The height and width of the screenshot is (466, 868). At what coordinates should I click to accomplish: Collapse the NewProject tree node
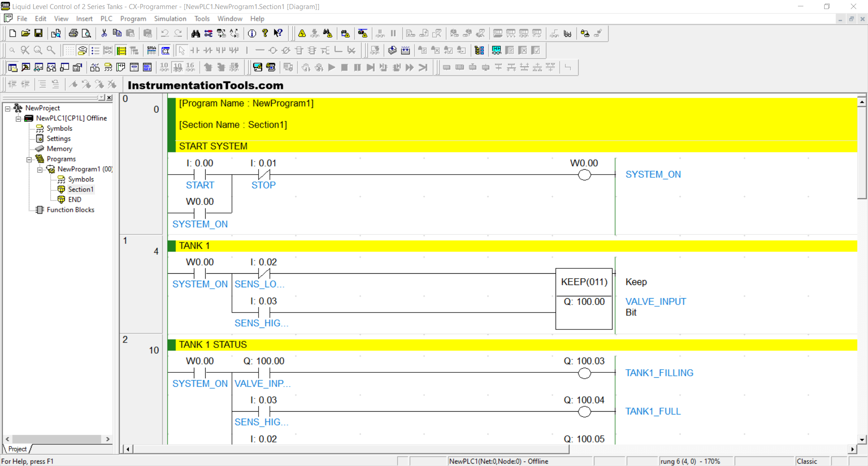tap(8, 109)
